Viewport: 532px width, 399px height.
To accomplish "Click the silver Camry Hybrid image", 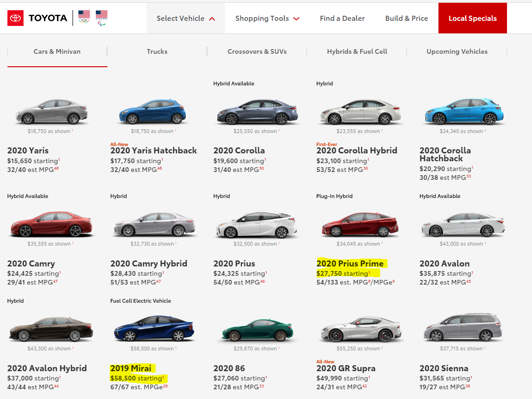I will point(154,224).
